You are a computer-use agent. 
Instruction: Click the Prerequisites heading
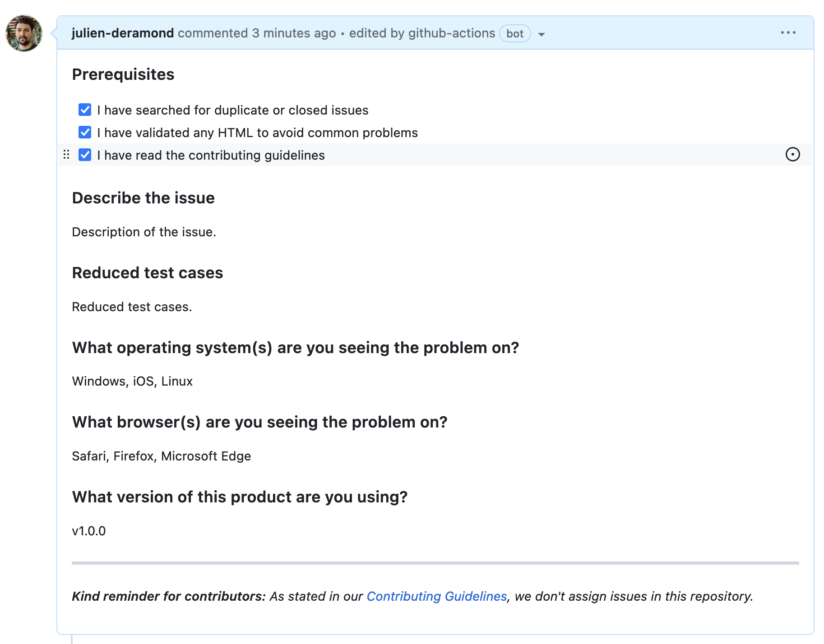[x=123, y=74]
